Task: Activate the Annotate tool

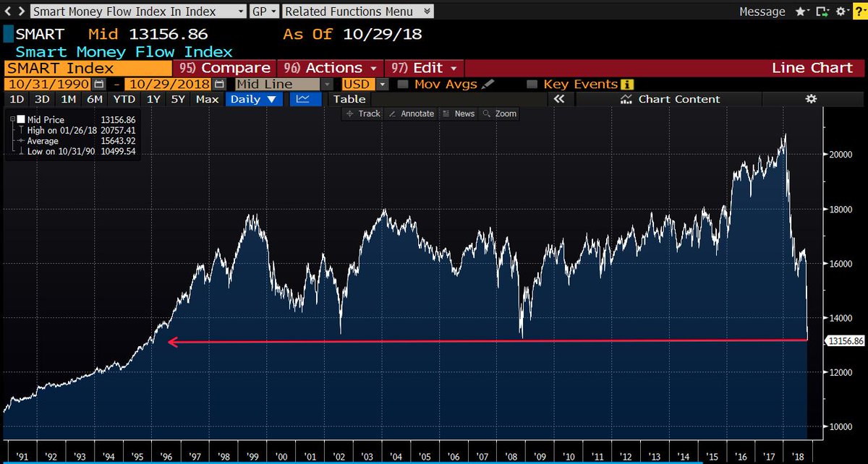Action: (411, 113)
